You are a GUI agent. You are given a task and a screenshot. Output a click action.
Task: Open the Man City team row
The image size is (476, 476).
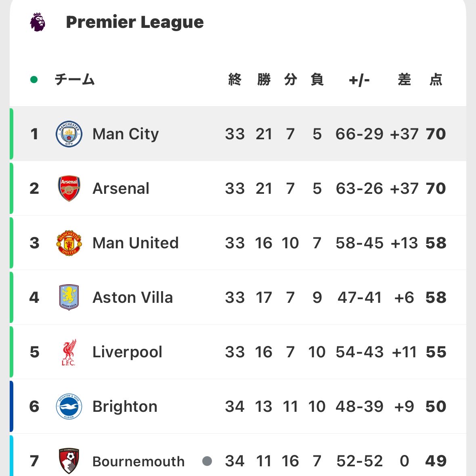[126, 134]
